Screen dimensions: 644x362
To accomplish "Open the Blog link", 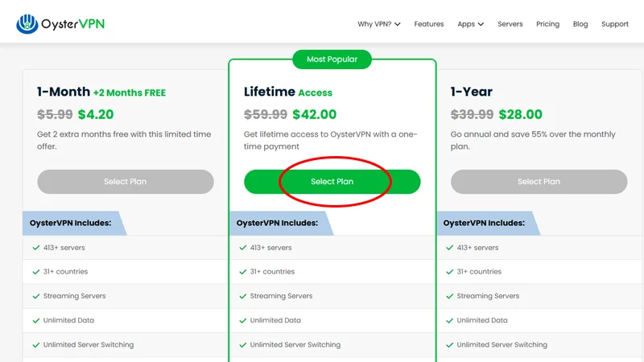I will [x=580, y=24].
